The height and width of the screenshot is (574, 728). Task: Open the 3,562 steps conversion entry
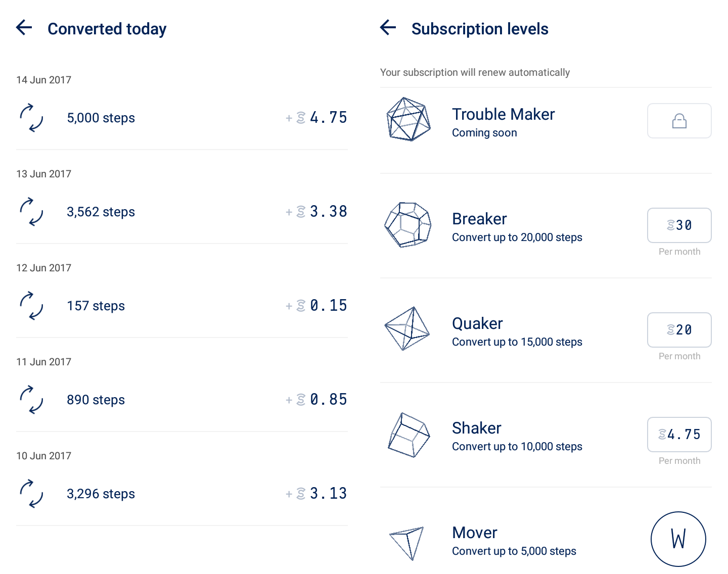182,212
